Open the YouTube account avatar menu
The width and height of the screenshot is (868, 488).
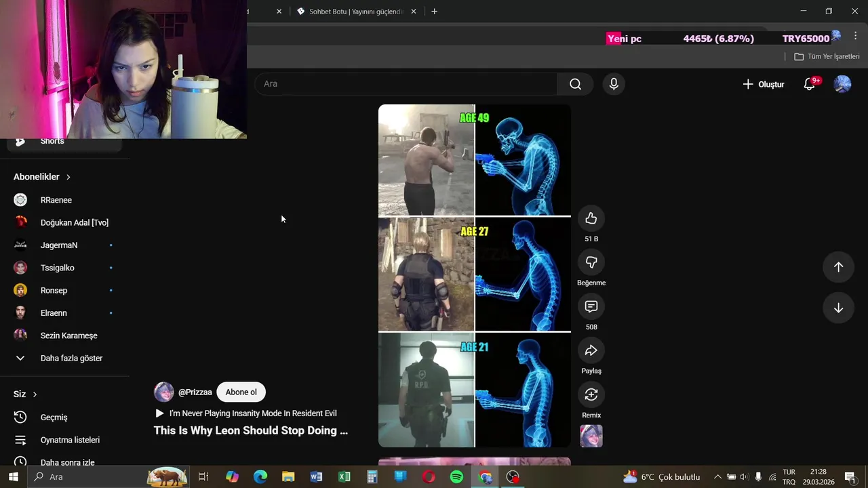(842, 84)
